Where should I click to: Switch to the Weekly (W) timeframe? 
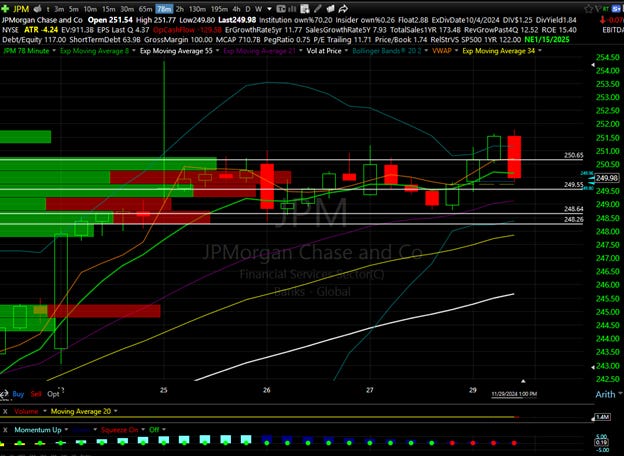tap(258, 9)
